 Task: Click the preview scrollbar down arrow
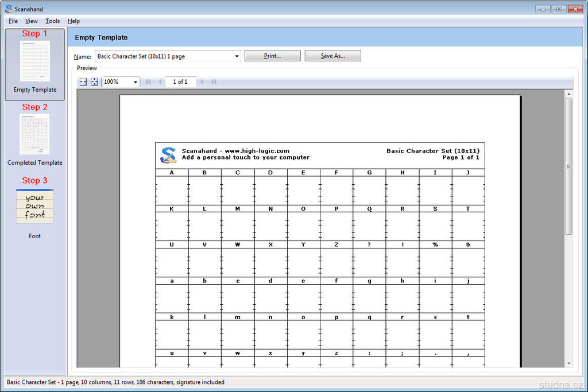coord(568,363)
